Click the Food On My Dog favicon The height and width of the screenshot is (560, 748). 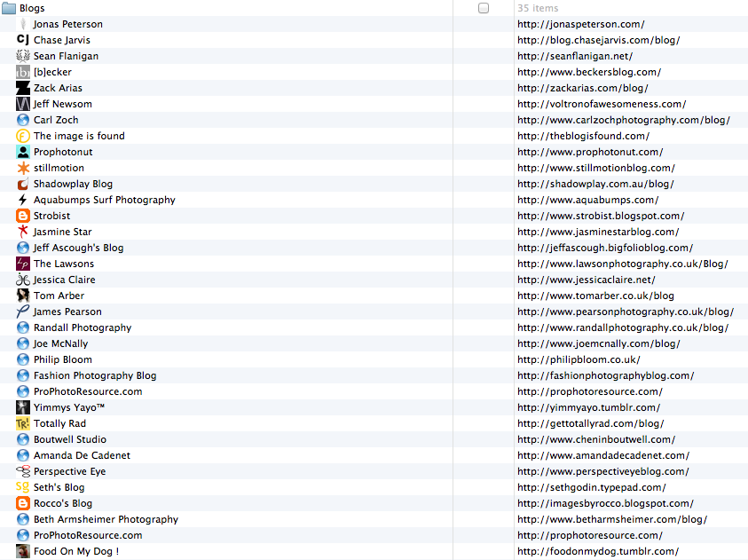23,551
